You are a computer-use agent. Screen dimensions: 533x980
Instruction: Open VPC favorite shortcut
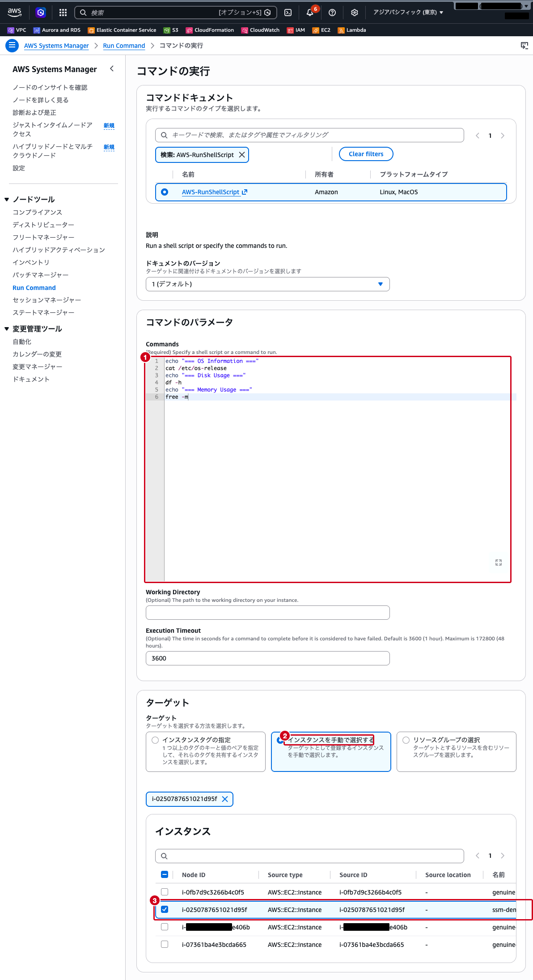tap(17, 30)
